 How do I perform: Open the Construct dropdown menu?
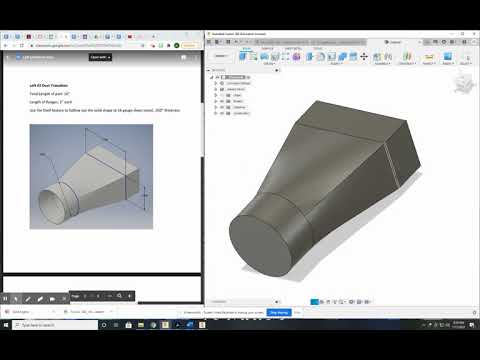pos(407,63)
